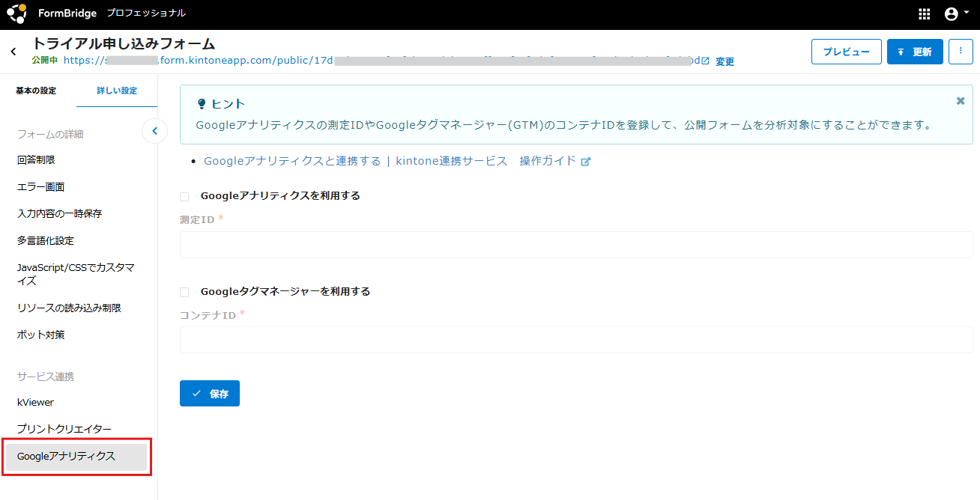Viewport: 980px width, 500px height.
Task: Open 回答制限 settings
Action: (36, 159)
